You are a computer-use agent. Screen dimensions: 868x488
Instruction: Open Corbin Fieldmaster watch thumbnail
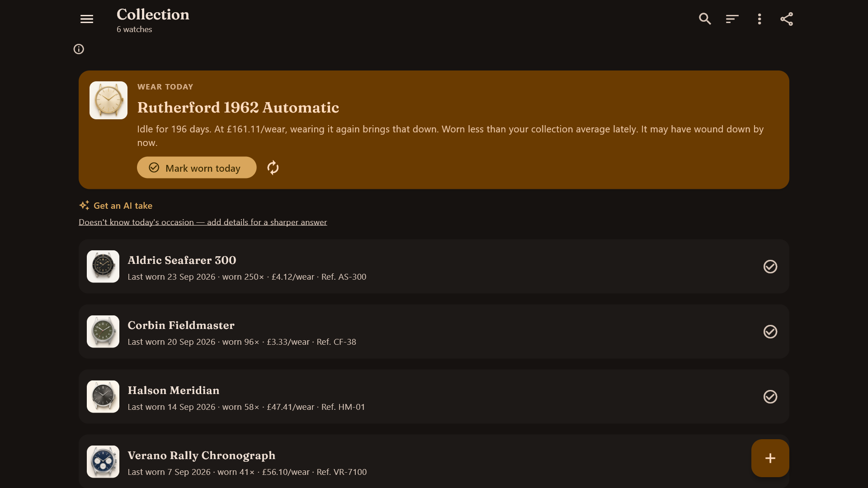(103, 332)
